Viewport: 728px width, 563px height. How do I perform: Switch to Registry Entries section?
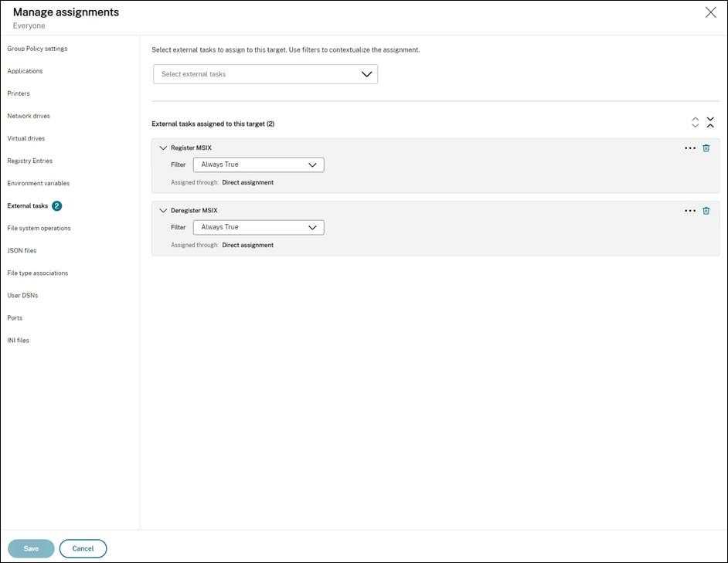[x=30, y=161]
